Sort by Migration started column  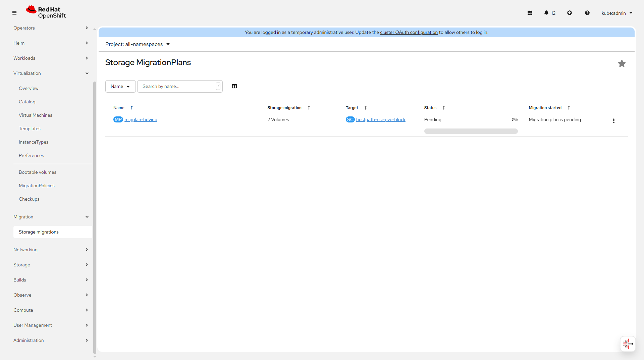[569, 108]
